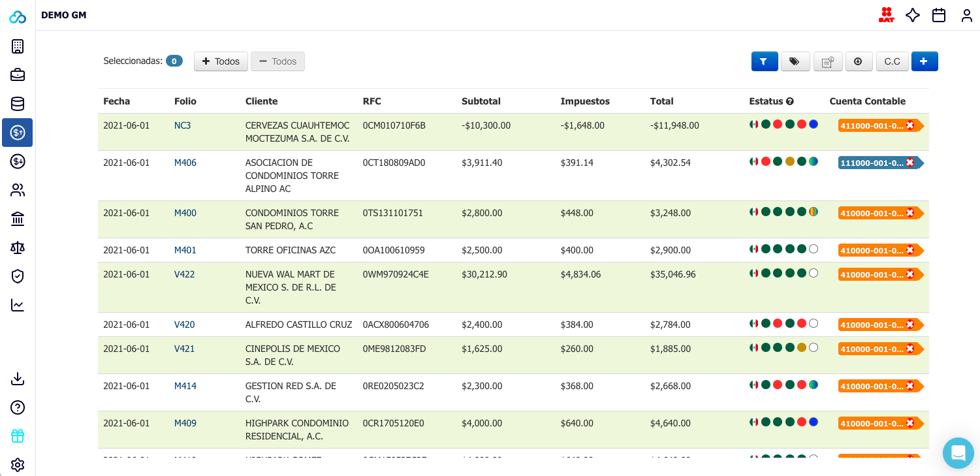Viewport: 980px width, 476px height.
Task: Open the chat bubble widget
Action: click(x=958, y=453)
